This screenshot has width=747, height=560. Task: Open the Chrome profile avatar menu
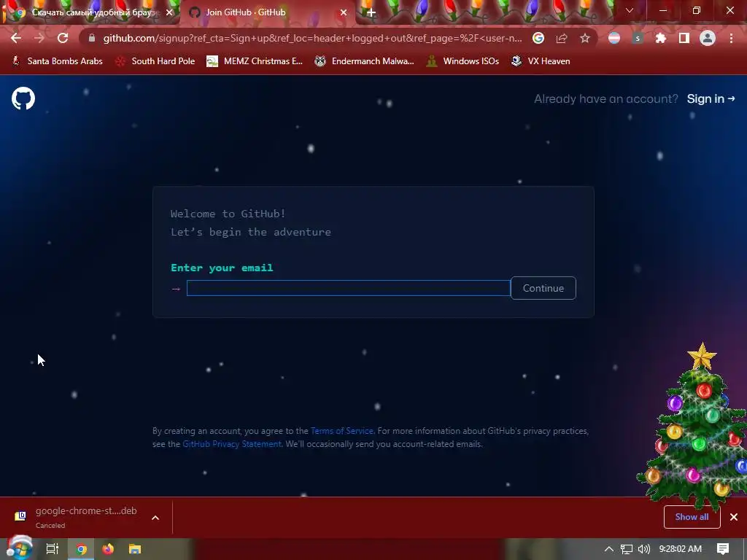tap(708, 38)
